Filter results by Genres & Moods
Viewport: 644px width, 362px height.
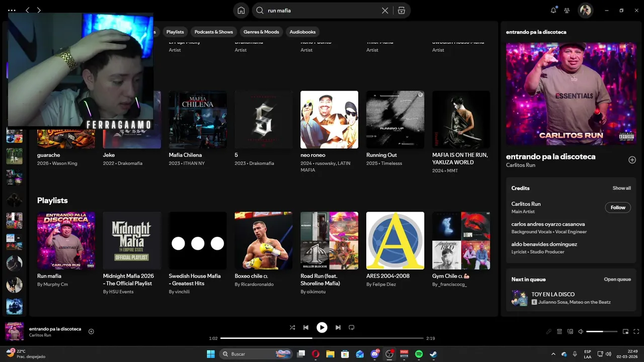261,32
